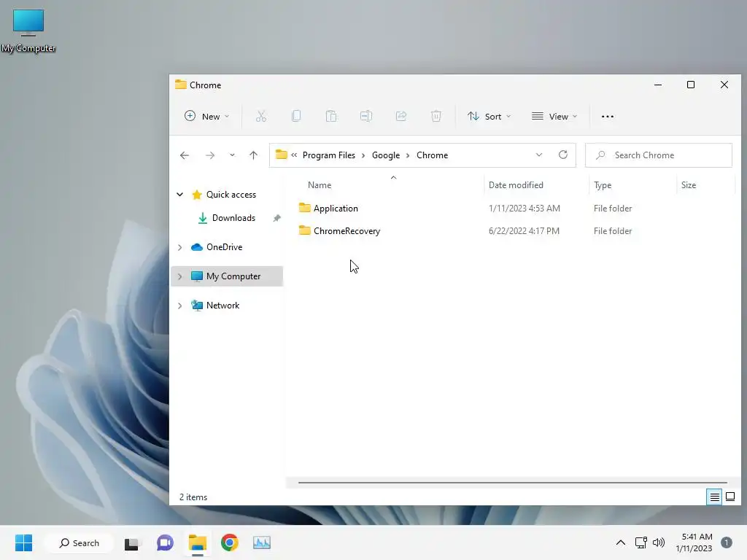The width and height of the screenshot is (747, 560).
Task: Click the taskbar Search box
Action: coord(79,542)
